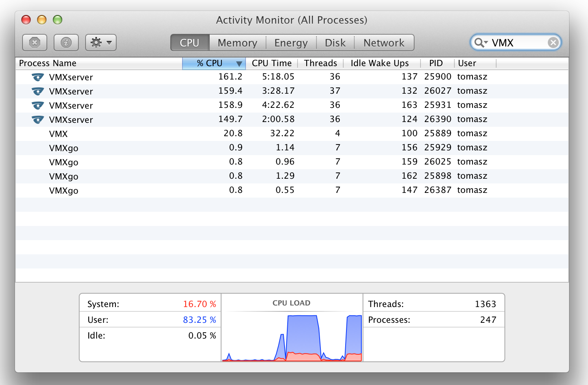Image resolution: width=588 pixels, height=385 pixels.
Task: Zoom the Activity Monitor window
Action: coord(58,20)
